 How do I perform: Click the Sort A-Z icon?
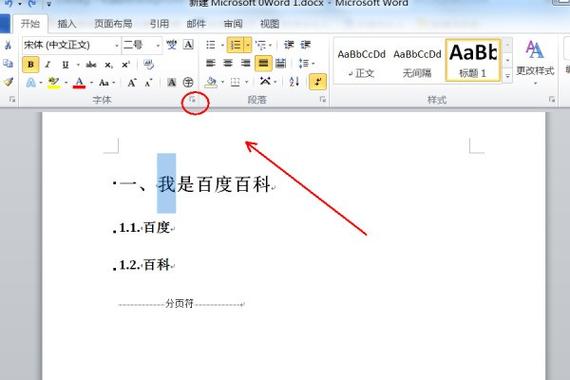(x=294, y=82)
